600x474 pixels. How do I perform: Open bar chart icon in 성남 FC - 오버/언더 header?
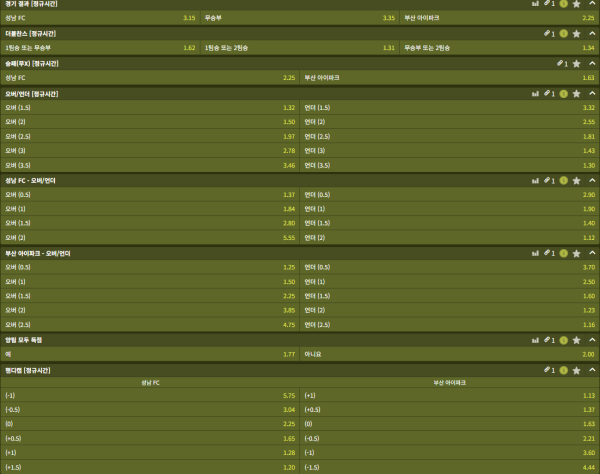(535, 180)
